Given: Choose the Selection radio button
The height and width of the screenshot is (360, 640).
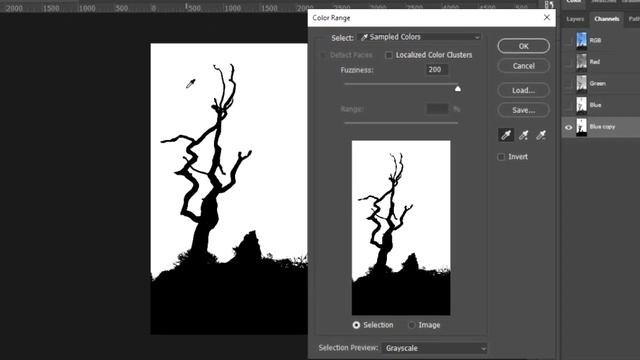Looking at the screenshot, I should click(356, 325).
